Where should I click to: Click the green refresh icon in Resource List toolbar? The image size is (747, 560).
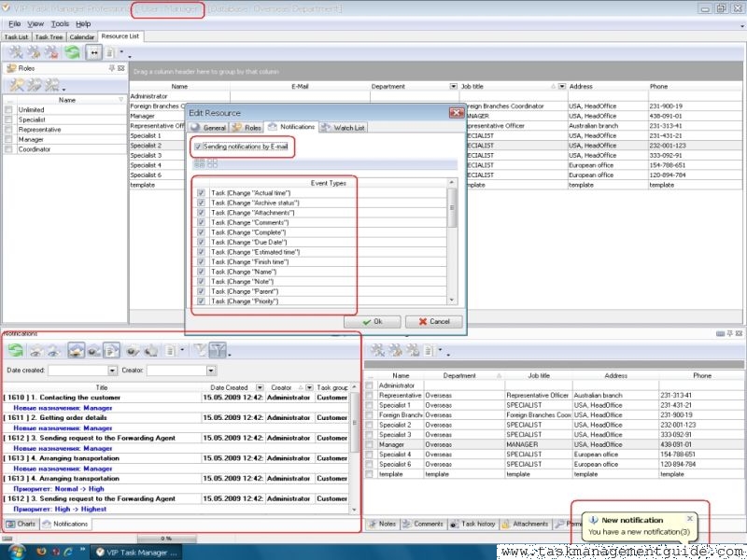[x=73, y=52]
